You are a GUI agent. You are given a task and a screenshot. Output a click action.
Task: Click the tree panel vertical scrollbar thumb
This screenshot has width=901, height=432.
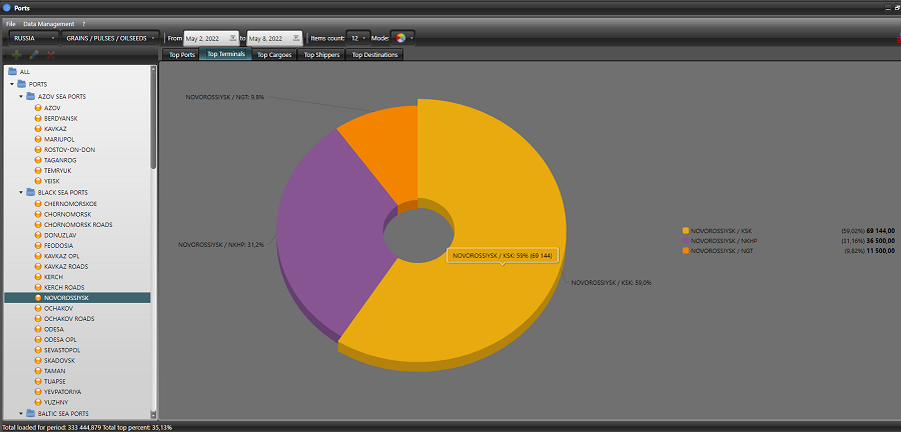click(x=153, y=121)
